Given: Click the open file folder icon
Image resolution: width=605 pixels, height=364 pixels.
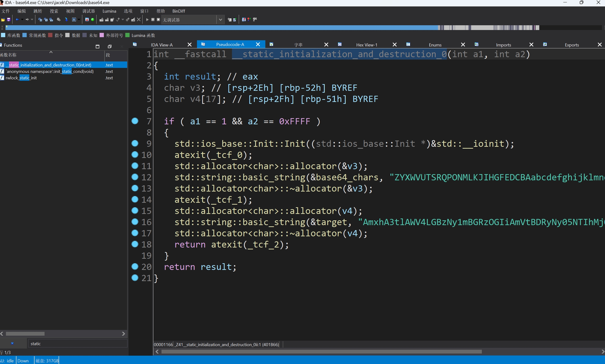Looking at the screenshot, I should pyautogui.click(x=3, y=20).
